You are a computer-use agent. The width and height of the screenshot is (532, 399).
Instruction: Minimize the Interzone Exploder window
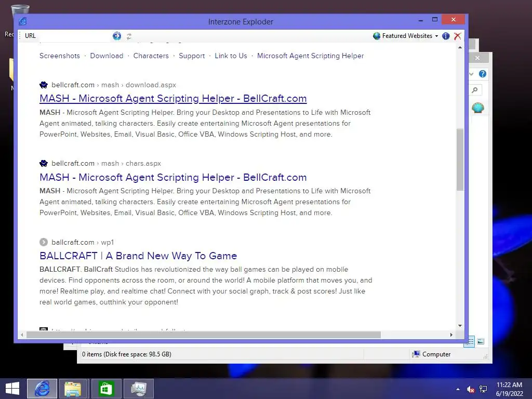pos(421,20)
